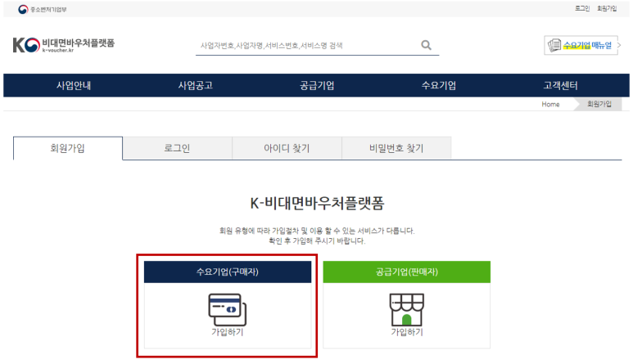
Task: Switch to the 아이디 찾기 tab
Action: pyautogui.click(x=287, y=148)
